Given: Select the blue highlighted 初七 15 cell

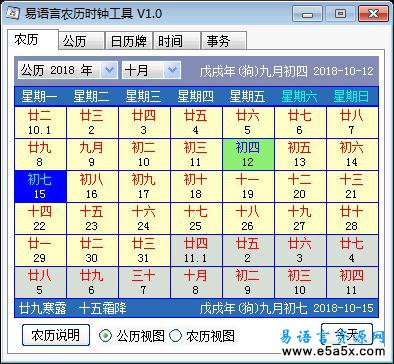Looking at the screenshot, I should [40, 187].
